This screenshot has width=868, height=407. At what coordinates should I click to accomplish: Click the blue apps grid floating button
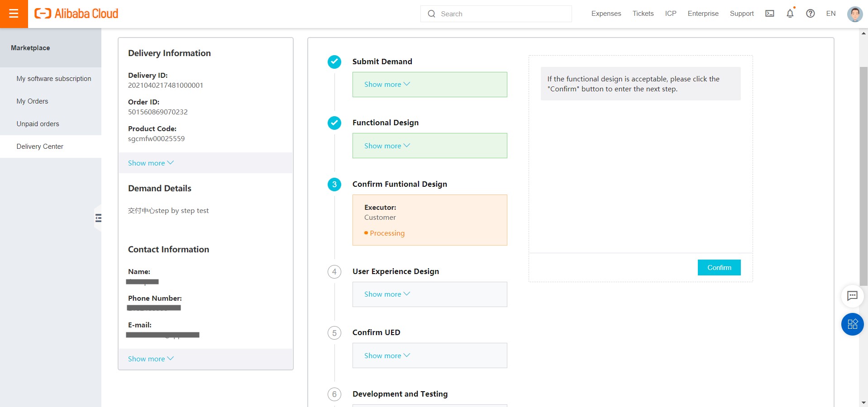(852, 324)
